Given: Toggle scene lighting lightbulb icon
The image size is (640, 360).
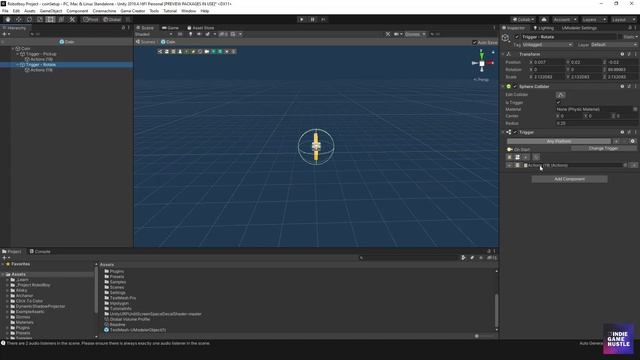Looking at the screenshot, I should click(x=190, y=34).
